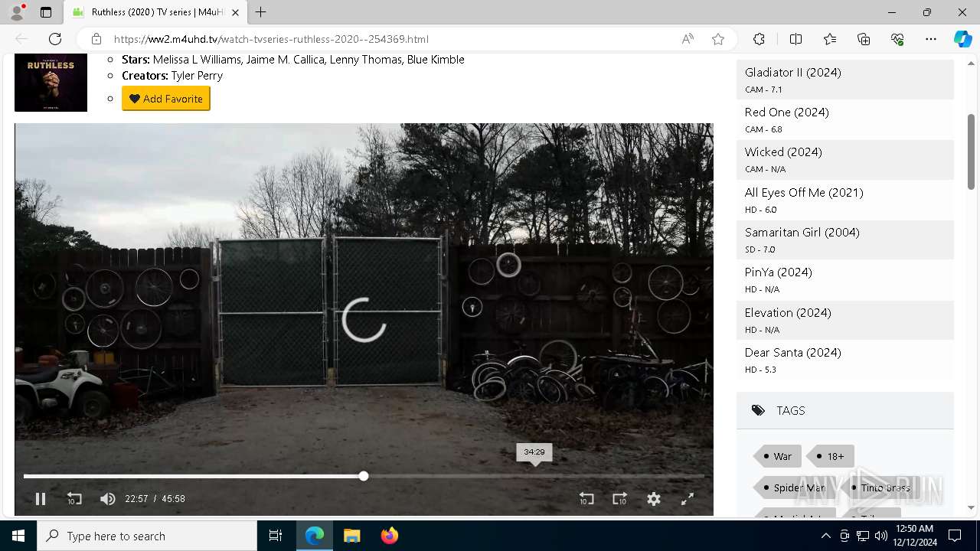Enter fullscreen video mode

point(688,499)
